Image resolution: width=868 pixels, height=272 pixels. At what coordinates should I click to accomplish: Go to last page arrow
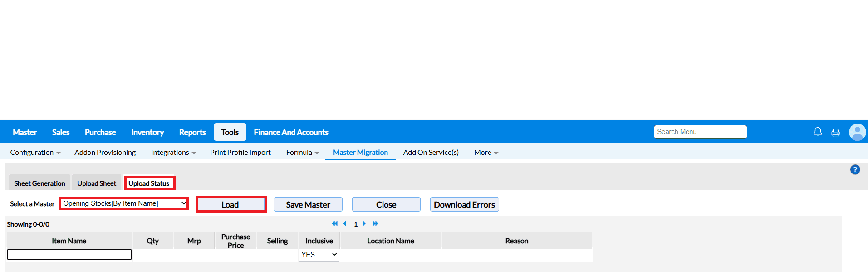point(375,223)
